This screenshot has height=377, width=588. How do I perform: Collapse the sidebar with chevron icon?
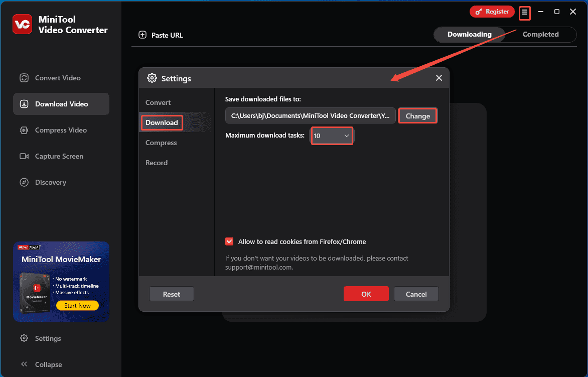(24, 364)
